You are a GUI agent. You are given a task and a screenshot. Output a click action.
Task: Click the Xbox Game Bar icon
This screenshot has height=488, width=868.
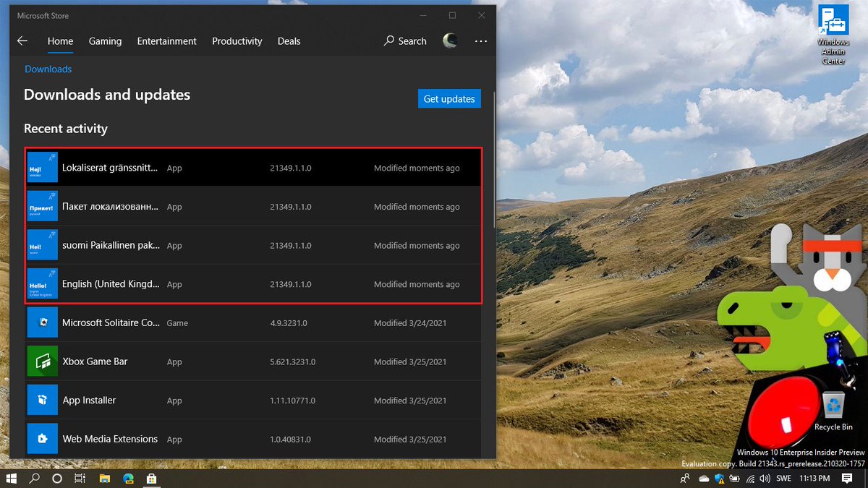(42, 361)
